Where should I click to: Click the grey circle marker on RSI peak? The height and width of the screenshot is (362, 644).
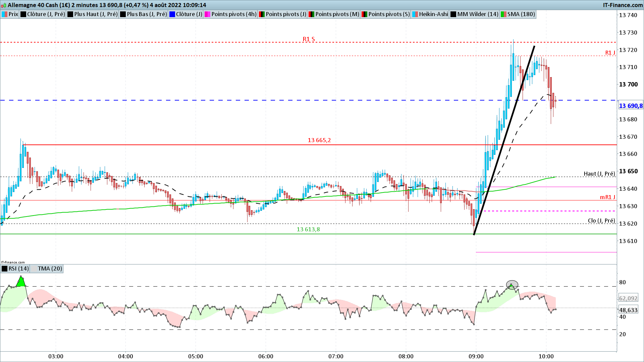[x=512, y=285]
